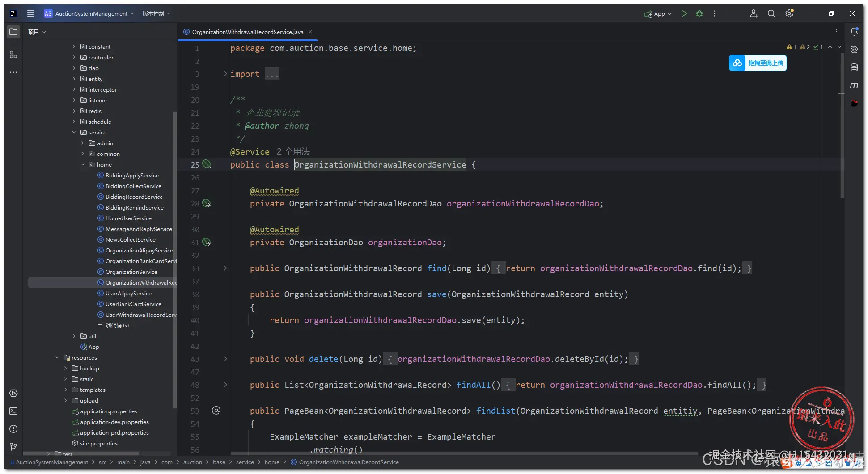Open the App run configuration dropdown
This screenshot has width=868, height=474.
click(658, 14)
